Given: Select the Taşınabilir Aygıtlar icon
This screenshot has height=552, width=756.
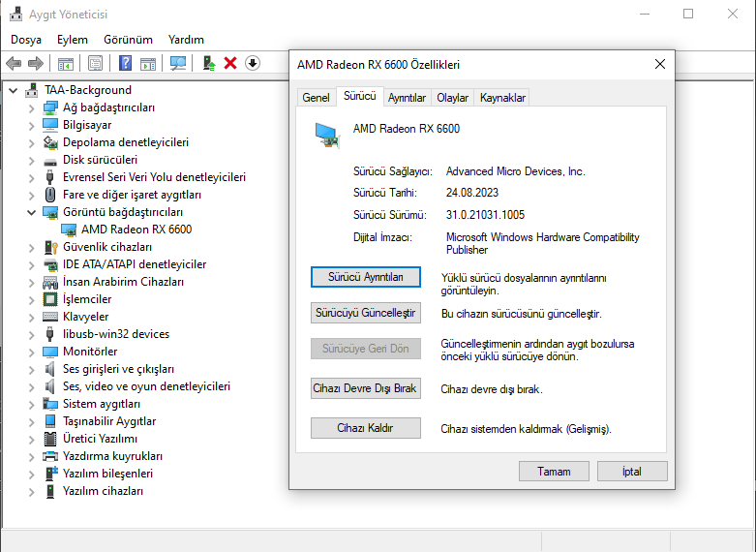Looking at the screenshot, I should pos(50,421).
